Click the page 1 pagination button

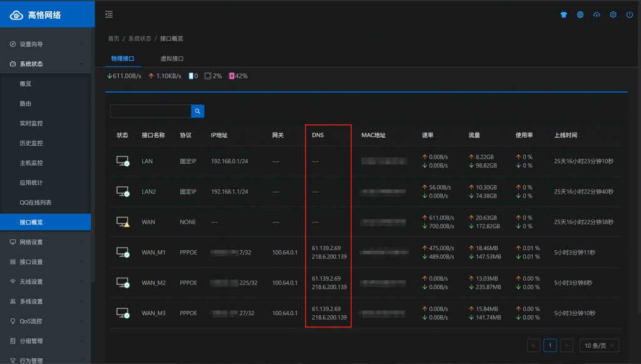point(550,345)
